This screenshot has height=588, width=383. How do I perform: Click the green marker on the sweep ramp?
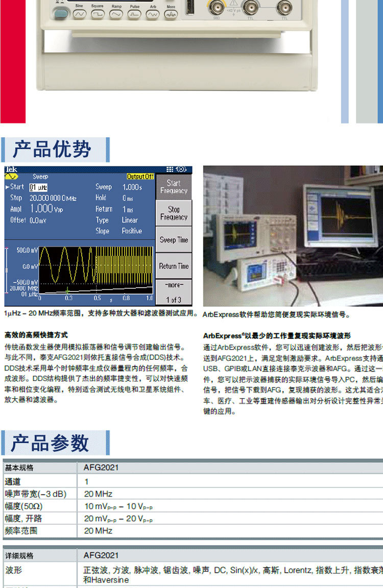67,290
